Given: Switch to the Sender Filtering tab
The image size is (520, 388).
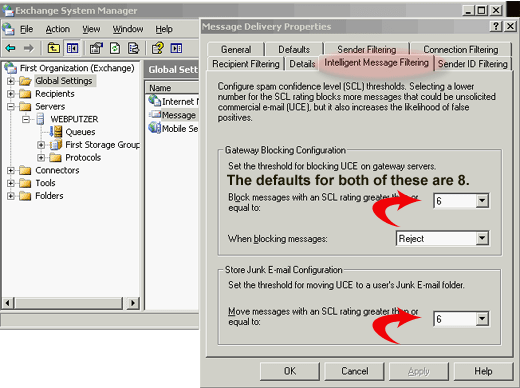Looking at the screenshot, I should (367, 50).
